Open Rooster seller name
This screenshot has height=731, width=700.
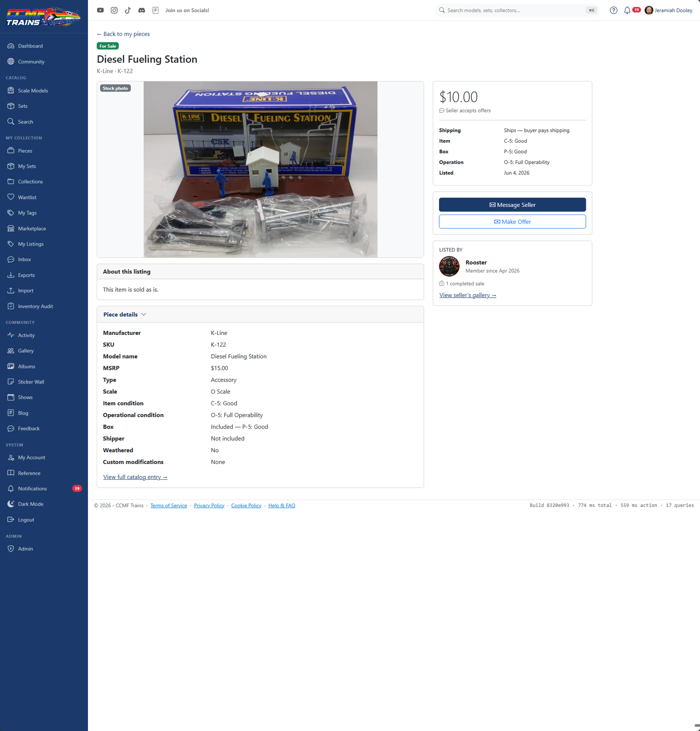[x=476, y=263]
